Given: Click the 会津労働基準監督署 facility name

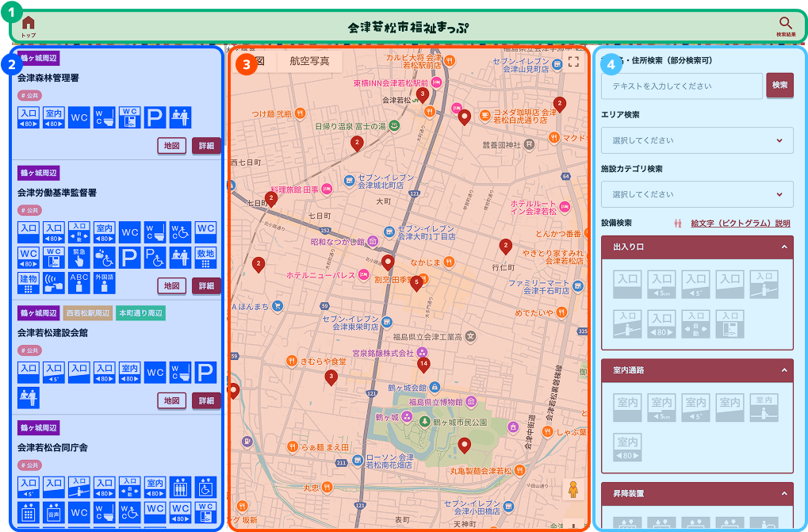Looking at the screenshot, I should tap(57, 193).
